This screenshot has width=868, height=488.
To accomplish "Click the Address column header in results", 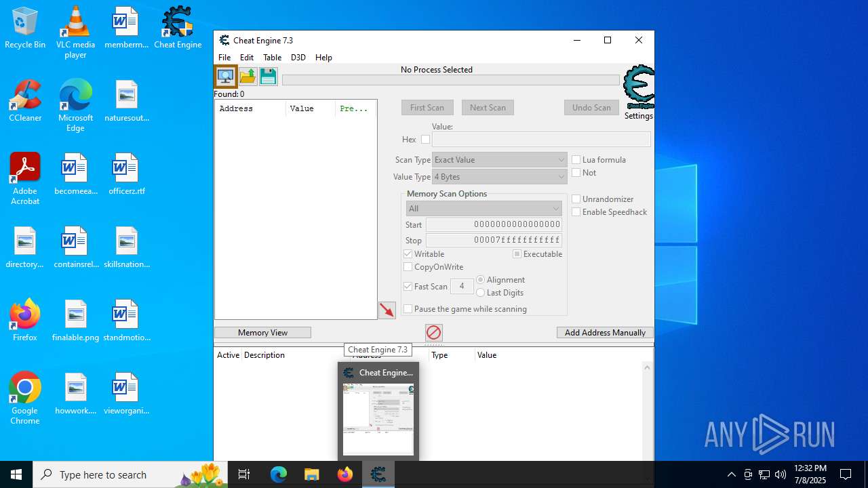I will (250, 108).
